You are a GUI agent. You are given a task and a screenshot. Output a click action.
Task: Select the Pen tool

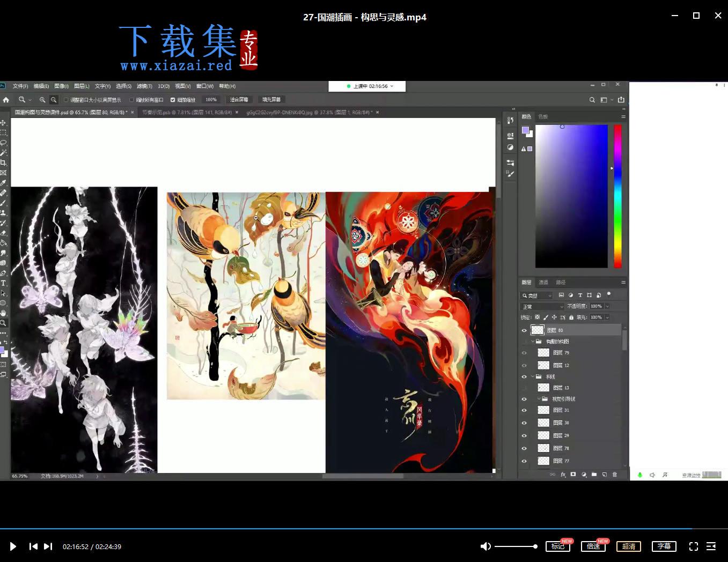tap(3, 273)
